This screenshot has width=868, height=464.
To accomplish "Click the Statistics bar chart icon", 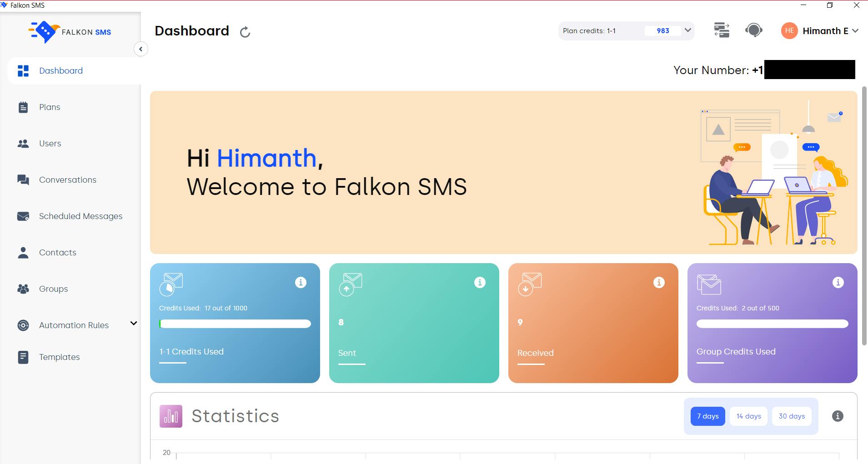I will [x=170, y=416].
